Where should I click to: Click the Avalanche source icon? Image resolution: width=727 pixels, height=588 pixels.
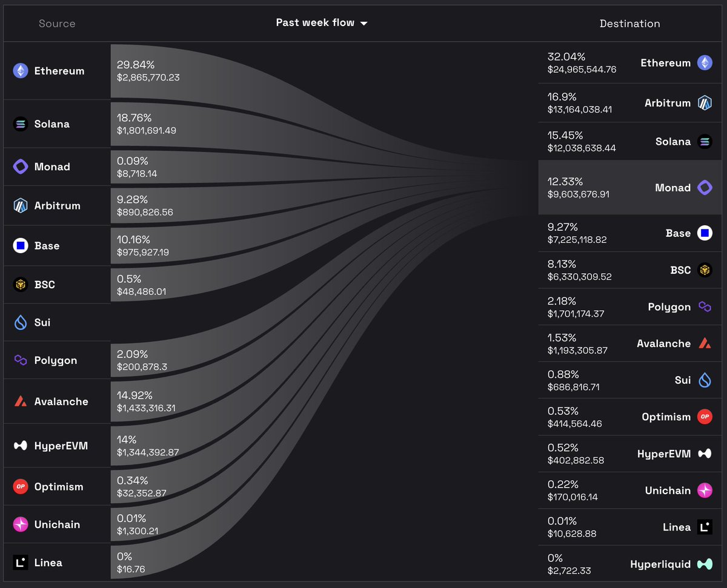click(21, 401)
